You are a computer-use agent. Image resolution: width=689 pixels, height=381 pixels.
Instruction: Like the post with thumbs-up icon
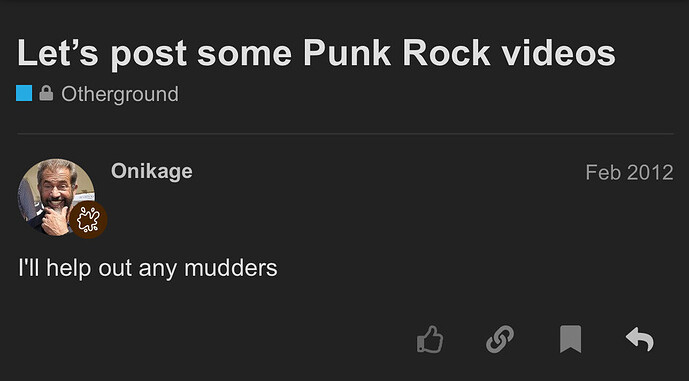430,339
